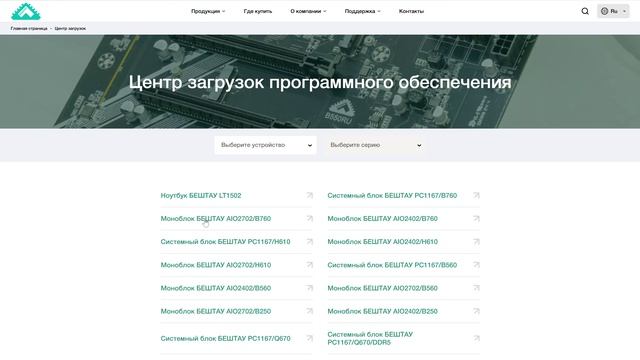
Task: Open the Ru language selector
Action: (x=613, y=11)
